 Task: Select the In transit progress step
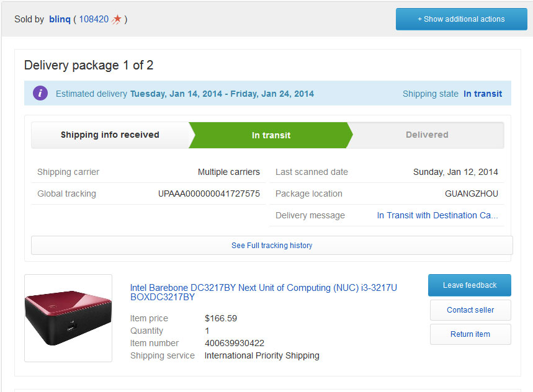[x=271, y=135]
